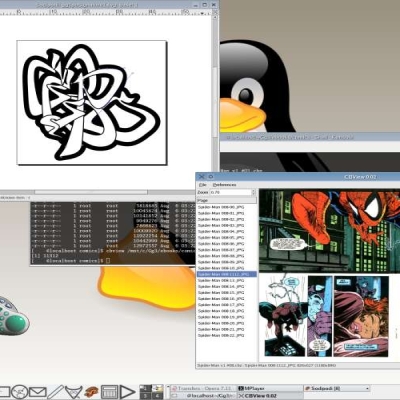Switch to MPlayer taskbar entry
The width and height of the screenshot is (400, 400).
coord(270,388)
